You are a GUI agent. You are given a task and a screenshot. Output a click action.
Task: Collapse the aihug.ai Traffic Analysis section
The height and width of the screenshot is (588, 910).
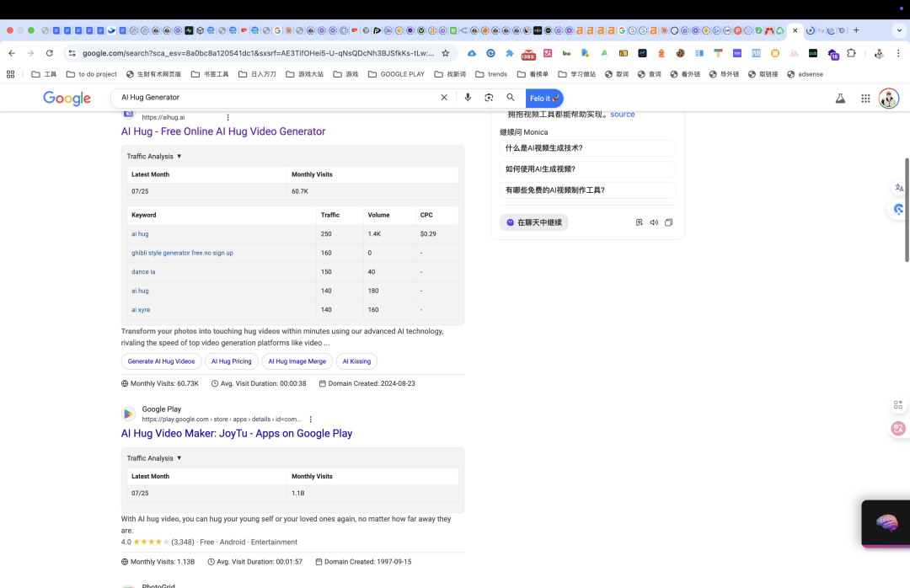(154, 156)
